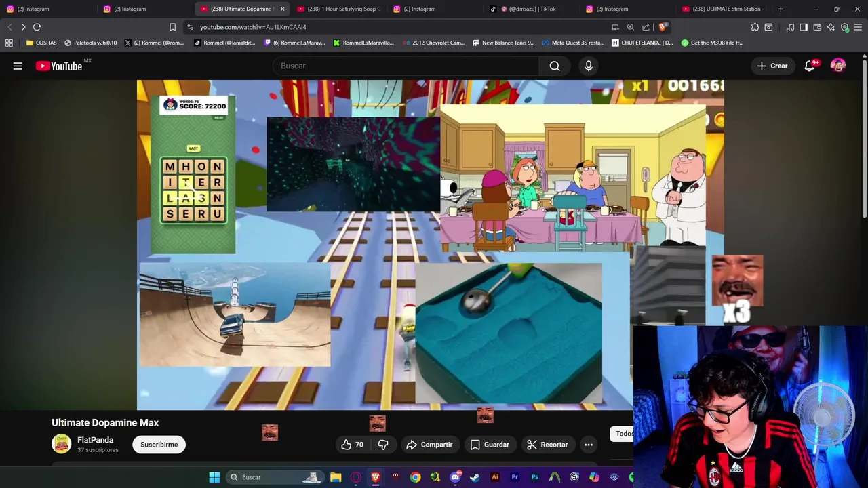This screenshot has width=868, height=488.
Task: Open more actions ellipsis below the video
Action: [589, 445]
